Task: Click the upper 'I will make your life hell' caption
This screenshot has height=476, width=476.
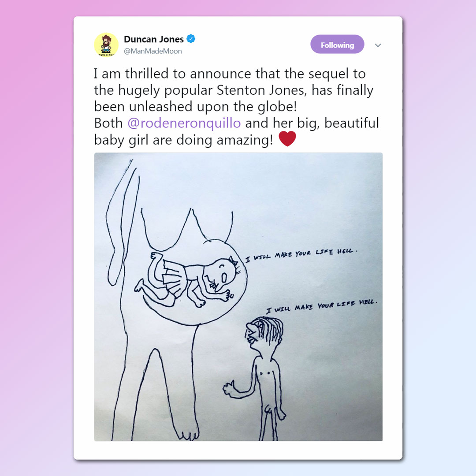Action: (x=301, y=255)
